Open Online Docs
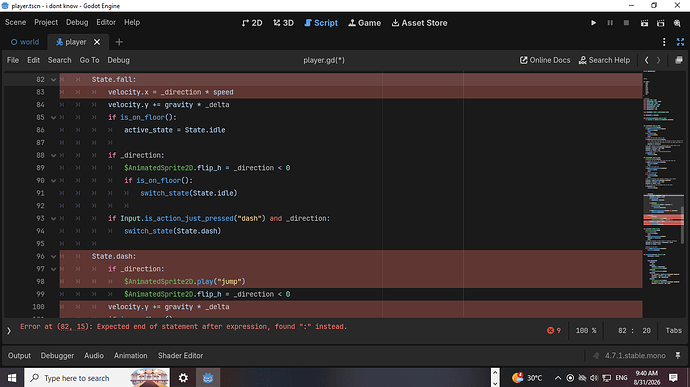690x387 pixels. point(545,60)
